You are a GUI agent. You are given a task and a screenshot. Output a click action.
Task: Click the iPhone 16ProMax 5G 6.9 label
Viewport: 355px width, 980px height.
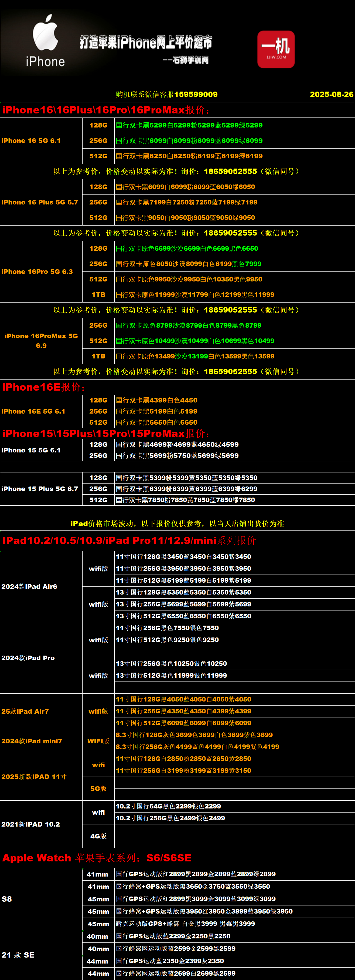[x=41, y=341]
